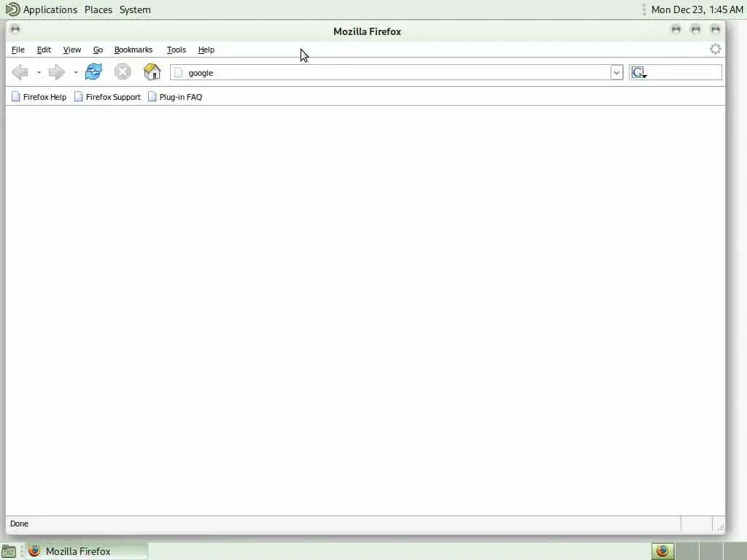The image size is (747, 560).
Task: Select the Mozilla Firefox taskbar button
Action: pos(86,551)
